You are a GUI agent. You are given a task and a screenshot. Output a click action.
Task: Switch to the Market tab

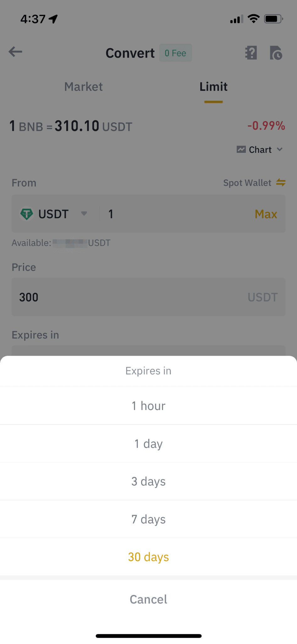[84, 87]
